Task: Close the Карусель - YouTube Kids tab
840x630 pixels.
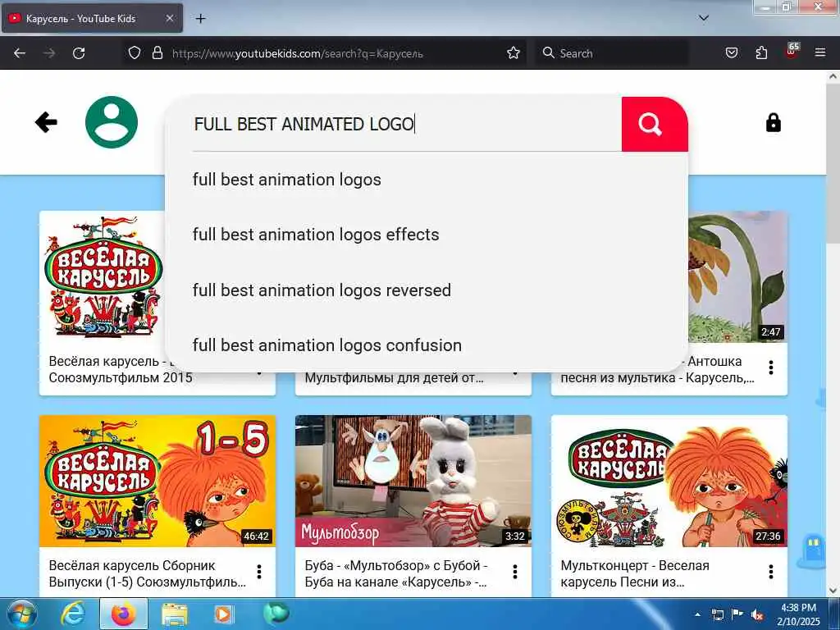Action: click(169, 18)
